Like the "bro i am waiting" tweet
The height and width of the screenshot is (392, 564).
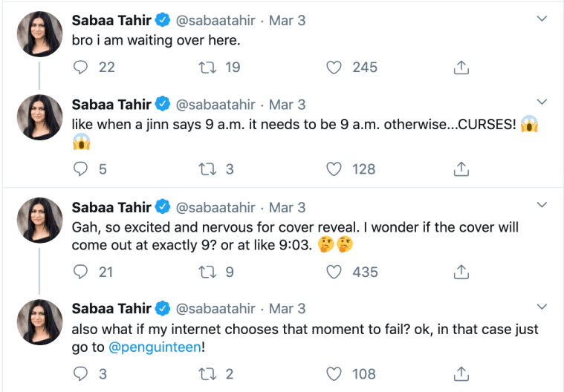click(x=334, y=68)
